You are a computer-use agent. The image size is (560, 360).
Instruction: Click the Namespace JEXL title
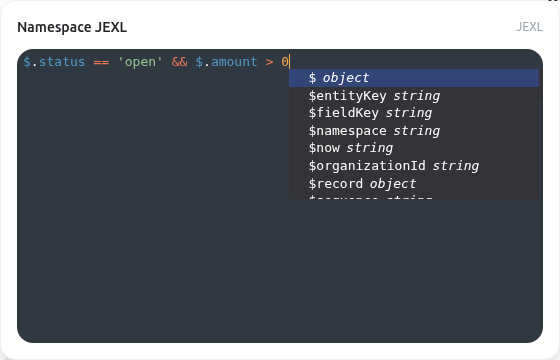[x=72, y=27]
